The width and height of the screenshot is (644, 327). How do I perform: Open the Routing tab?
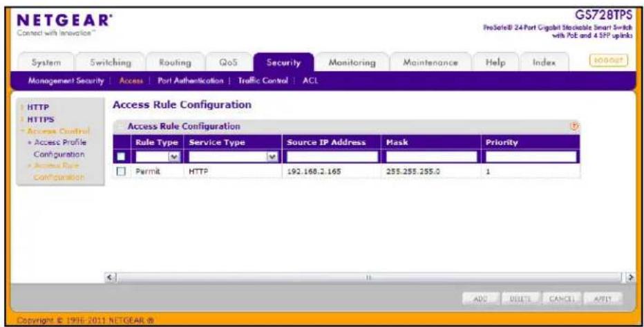175,63
